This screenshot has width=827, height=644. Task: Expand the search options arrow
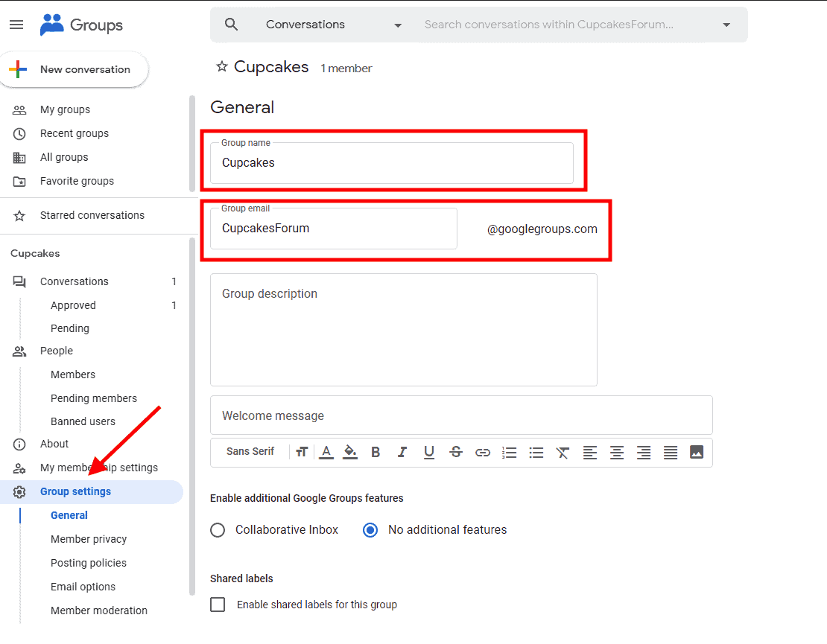pyautogui.click(x=726, y=25)
